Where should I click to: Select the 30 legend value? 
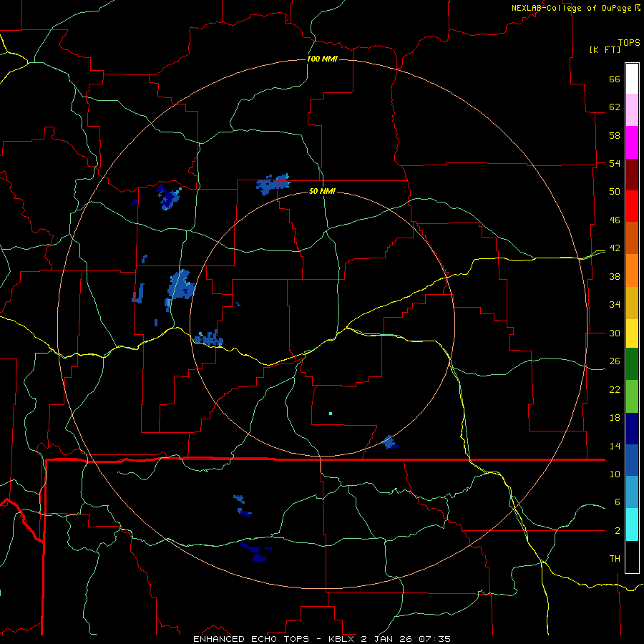pyautogui.click(x=615, y=333)
